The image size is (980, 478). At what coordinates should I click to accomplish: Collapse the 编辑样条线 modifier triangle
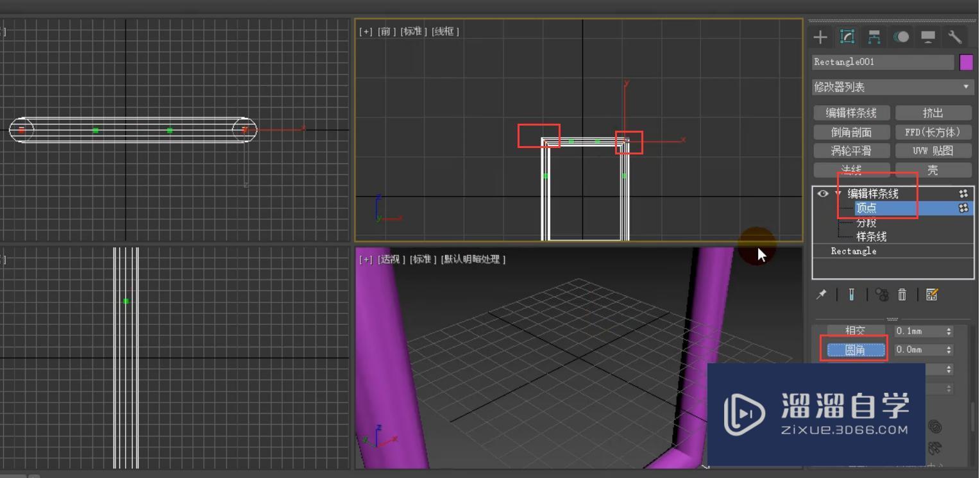(838, 194)
